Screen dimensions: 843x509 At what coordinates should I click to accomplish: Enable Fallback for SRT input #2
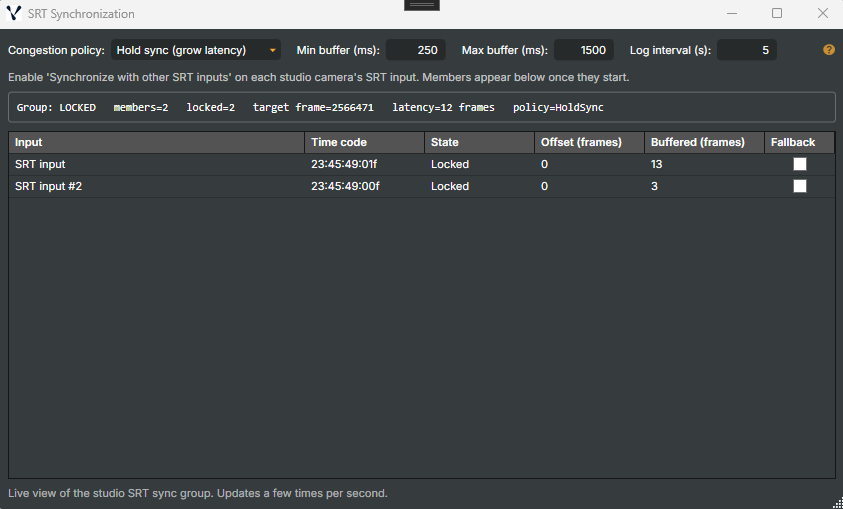(800, 186)
